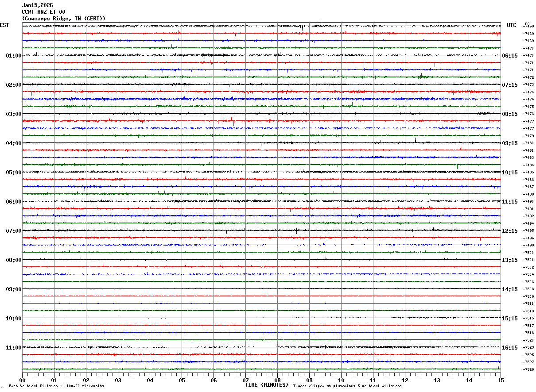Click the DC offset value -7495
The image size is (536, 392).
click(x=528, y=231)
